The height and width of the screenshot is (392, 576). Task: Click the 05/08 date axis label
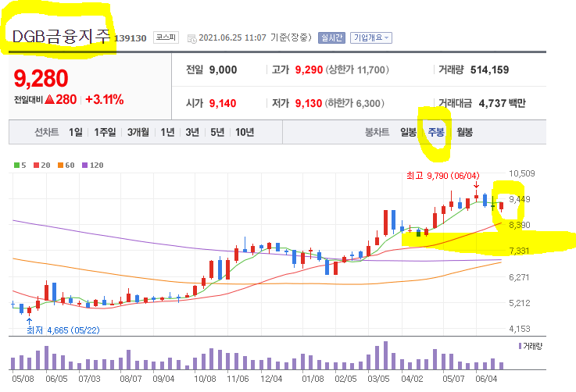click(23, 379)
